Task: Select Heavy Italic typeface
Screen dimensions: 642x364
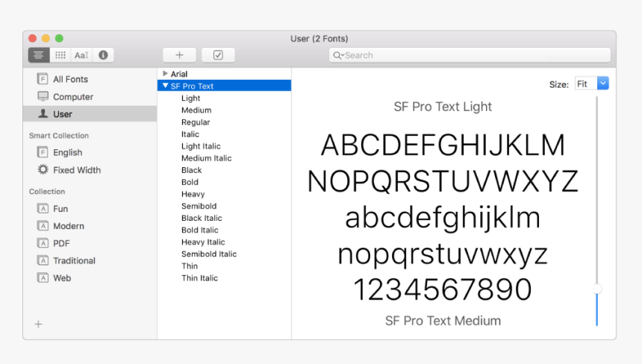Action: [203, 242]
